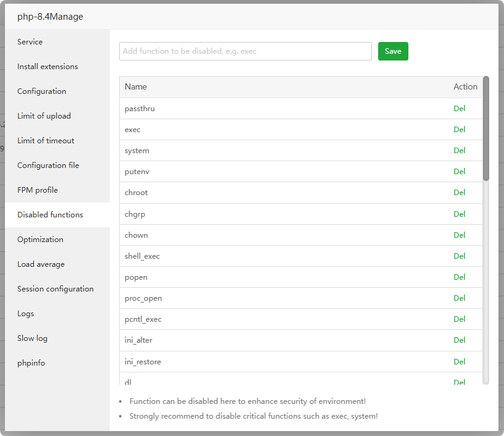
Task: Open the phpinfo page
Action: tap(31, 363)
